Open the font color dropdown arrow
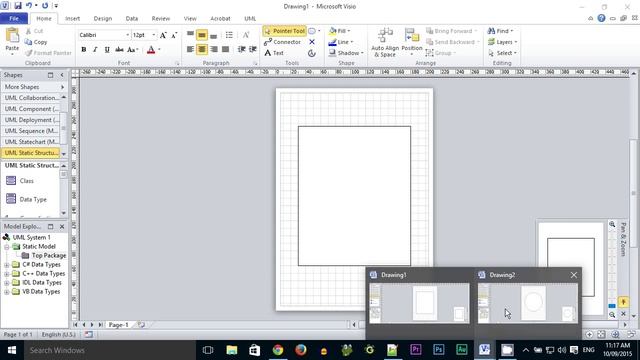Image resolution: width=640 pixels, height=360 pixels. tap(159, 50)
